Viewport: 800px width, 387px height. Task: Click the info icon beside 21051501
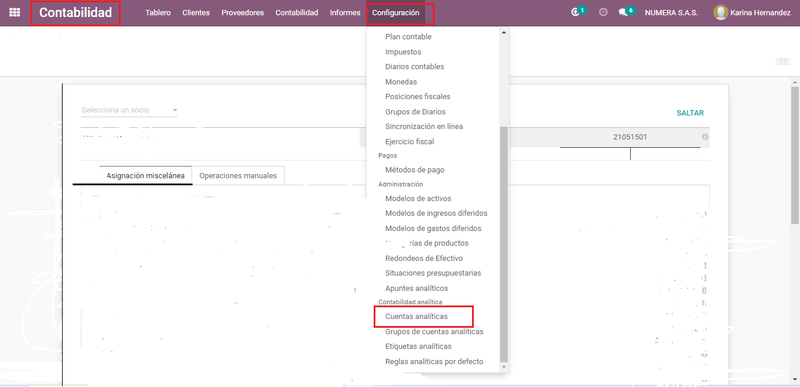[705, 137]
